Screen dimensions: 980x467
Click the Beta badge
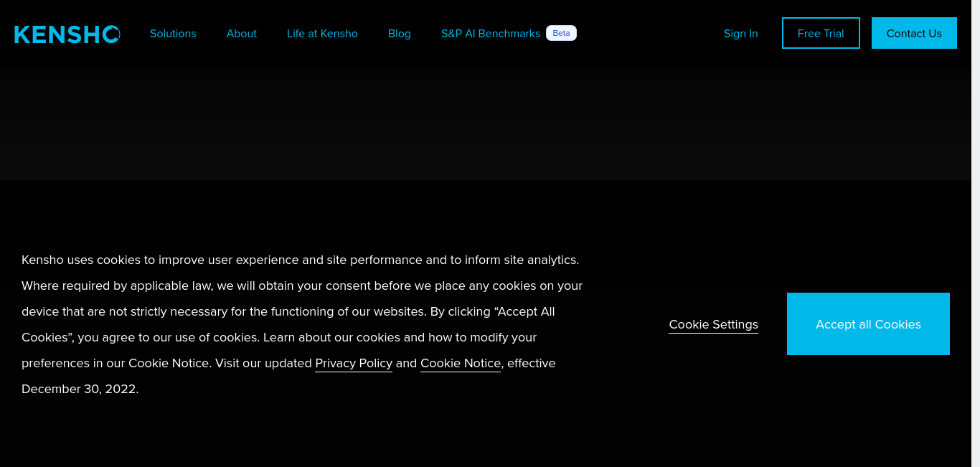[561, 33]
